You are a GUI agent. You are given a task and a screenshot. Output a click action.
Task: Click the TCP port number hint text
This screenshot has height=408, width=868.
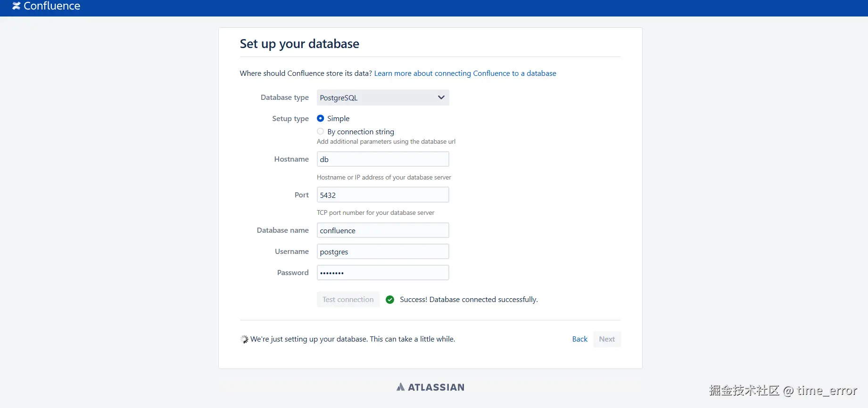pyautogui.click(x=375, y=213)
